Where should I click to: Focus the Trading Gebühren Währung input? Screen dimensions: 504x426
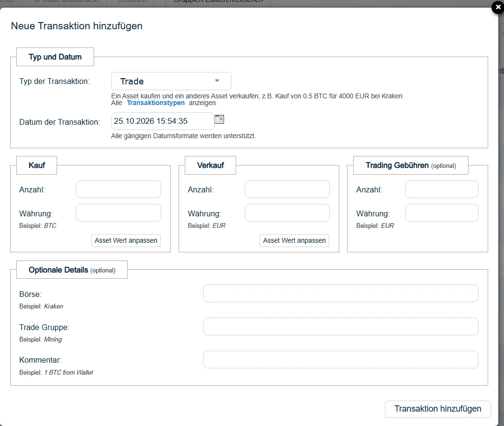pos(442,213)
